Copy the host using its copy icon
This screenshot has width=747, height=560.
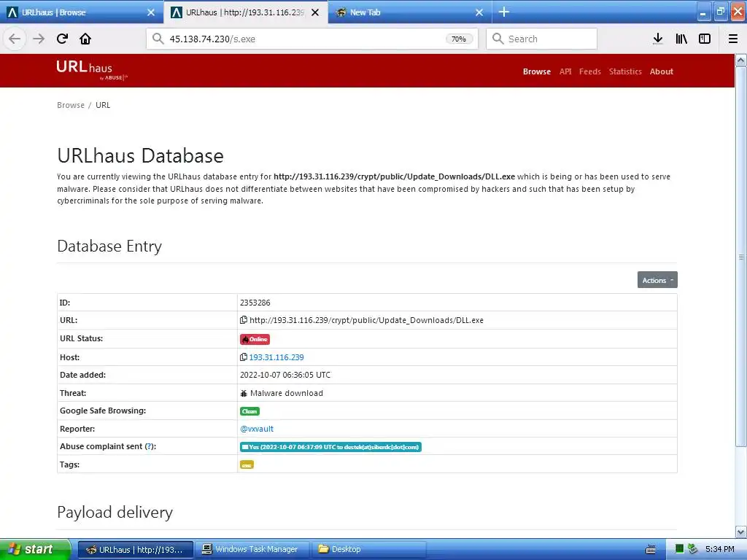point(244,357)
